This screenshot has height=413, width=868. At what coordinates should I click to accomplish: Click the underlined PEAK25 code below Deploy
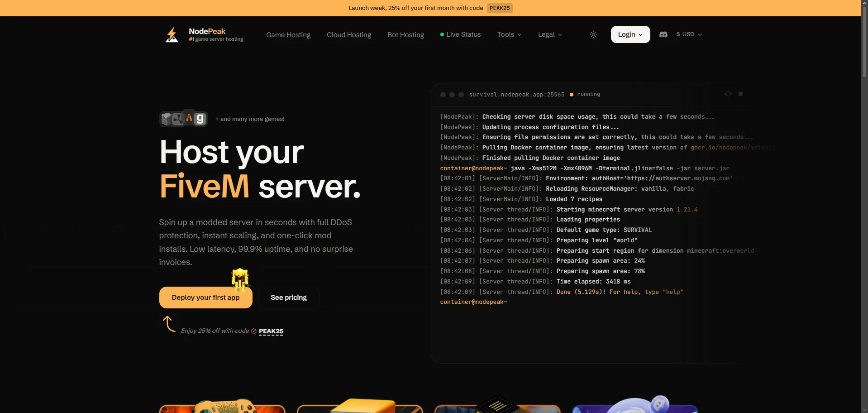[x=271, y=331]
